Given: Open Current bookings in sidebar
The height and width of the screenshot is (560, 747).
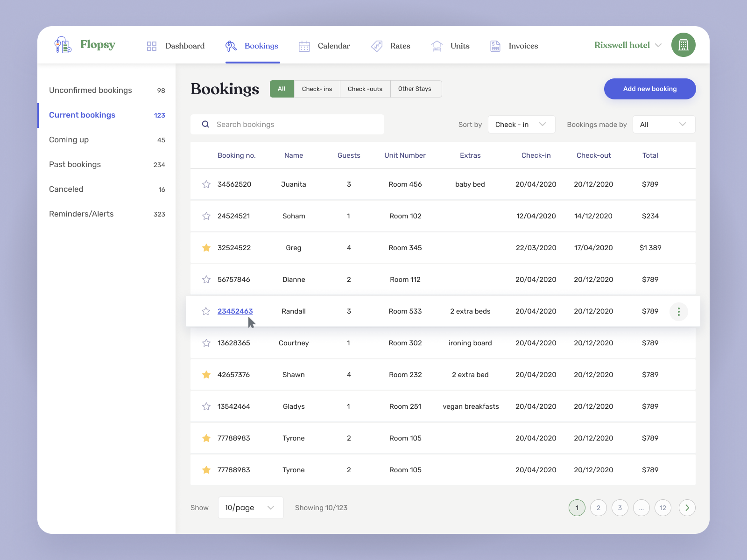Looking at the screenshot, I should [x=107, y=115].
